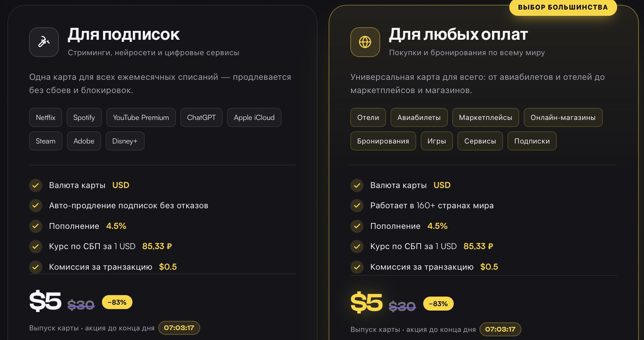644x340 pixels.
Task: Click right card's Курс по СБП checkmark
Action: 357,247
